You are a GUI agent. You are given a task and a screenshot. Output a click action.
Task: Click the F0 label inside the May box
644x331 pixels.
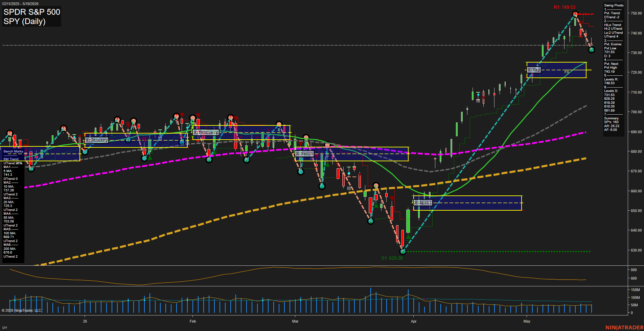pyautogui.click(x=567, y=72)
